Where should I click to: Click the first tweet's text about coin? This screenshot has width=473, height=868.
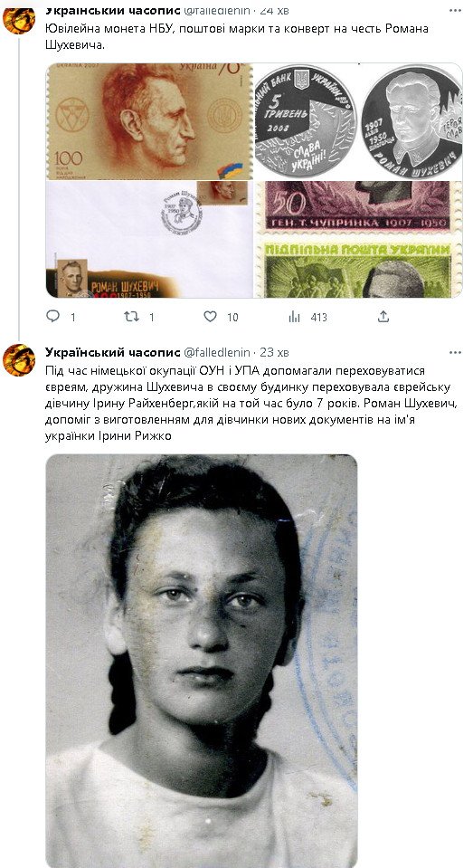coord(237,37)
